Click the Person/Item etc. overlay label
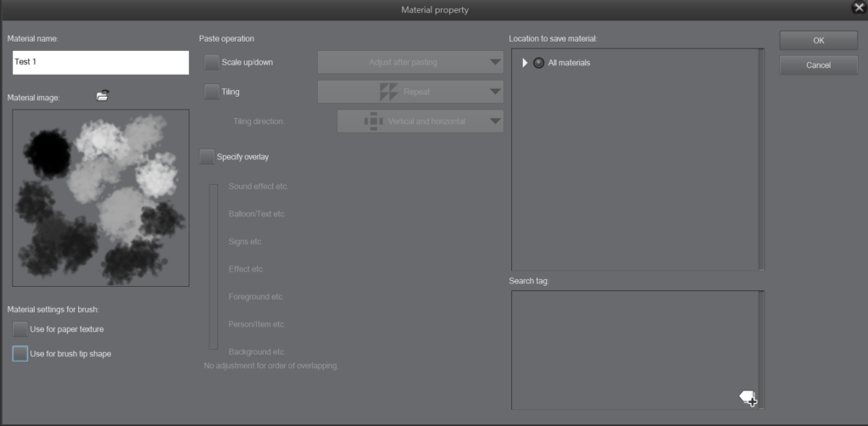This screenshot has height=426, width=868. 257,324
